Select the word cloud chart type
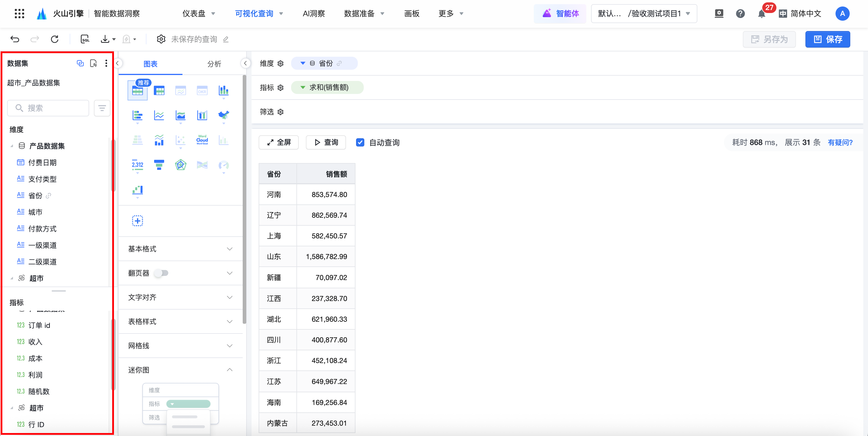 [x=202, y=140]
